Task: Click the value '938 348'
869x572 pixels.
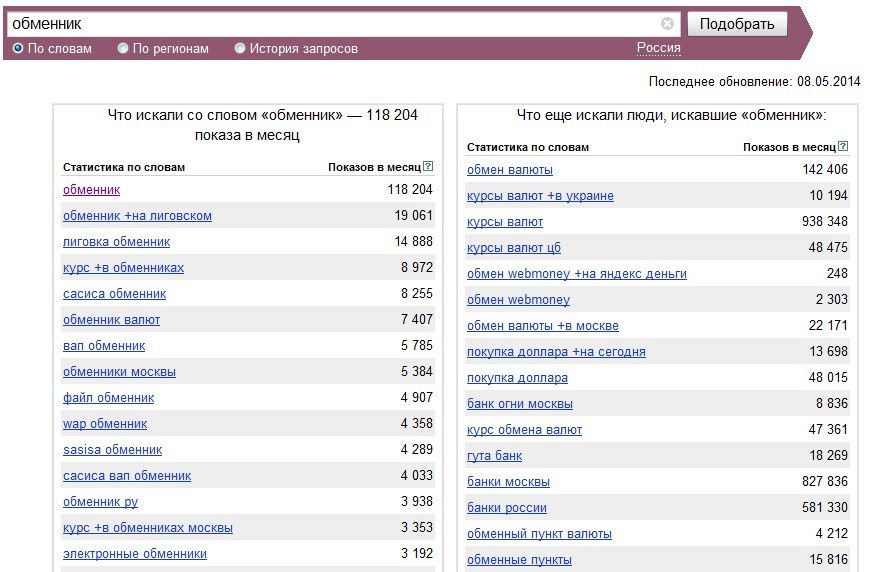Action: pyautogui.click(x=825, y=222)
